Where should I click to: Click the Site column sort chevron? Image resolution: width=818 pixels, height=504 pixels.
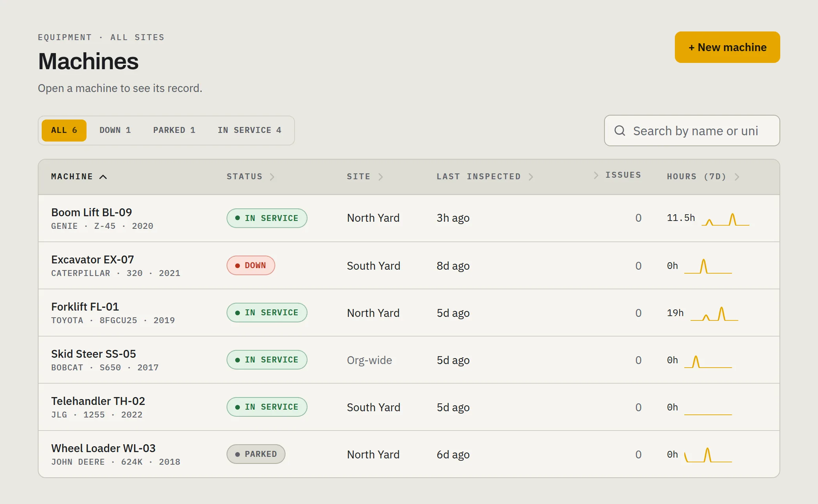pos(381,177)
